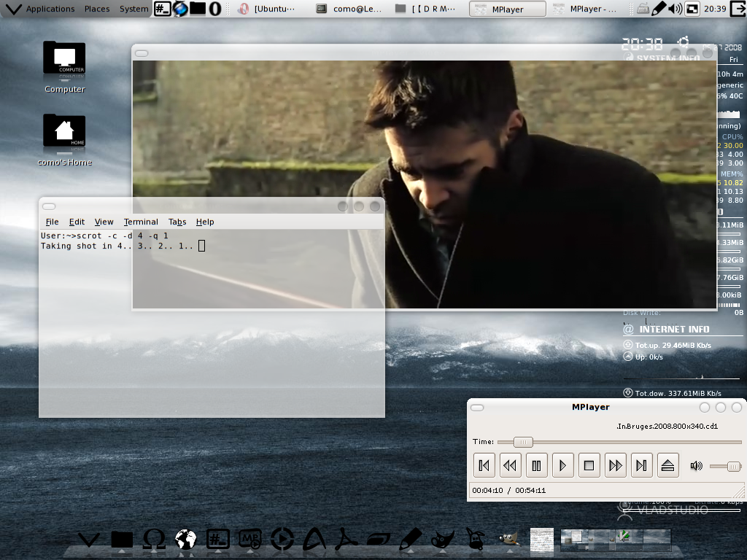This screenshot has height=560, width=747.
Task: Switch to the [ [ D R M... taskbar window
Action: (x=427, y=9)
